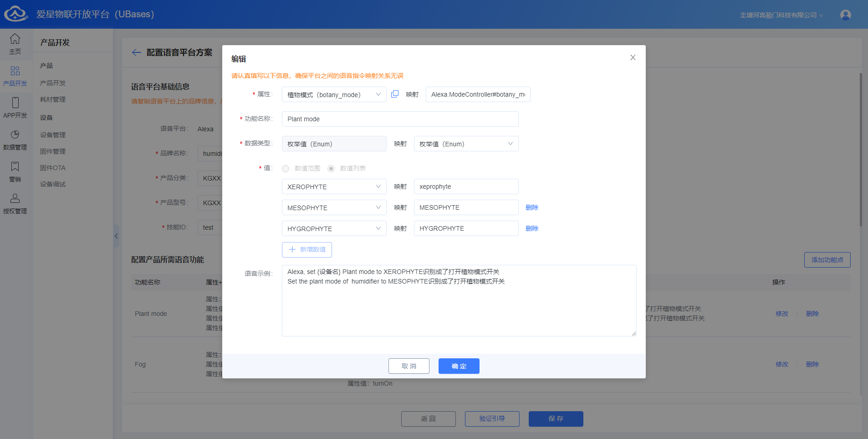
Task: Click the 取消 button in the dialog
Action: 408,366
